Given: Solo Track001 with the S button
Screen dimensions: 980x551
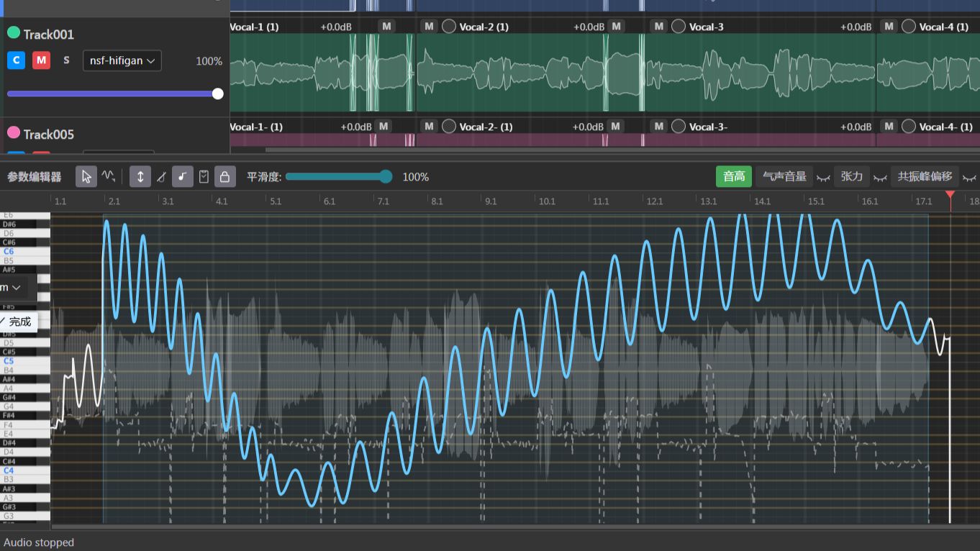Looking at the screenshot, I should (66, 60).
